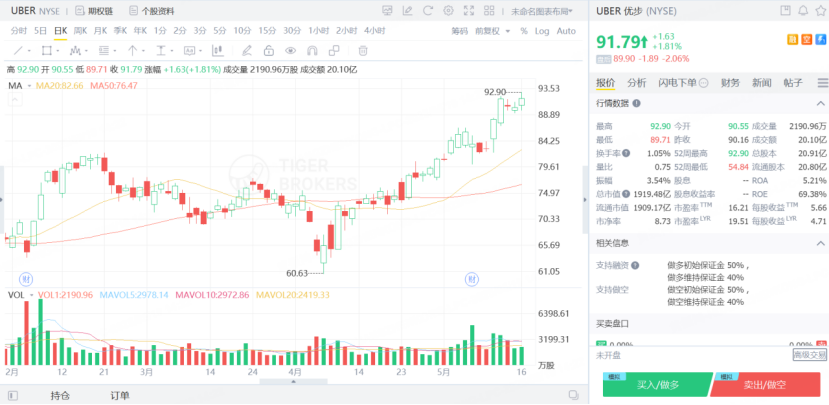Viewport: 829px width, 405px height.
Task: Click the help icon beside 换手率
Action: tap(626, 153)
